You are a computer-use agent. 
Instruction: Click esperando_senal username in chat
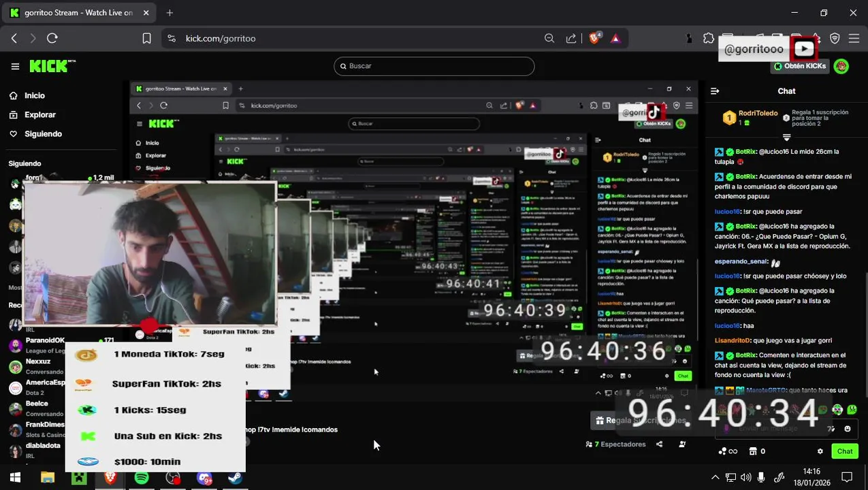[x=741, y=262]
